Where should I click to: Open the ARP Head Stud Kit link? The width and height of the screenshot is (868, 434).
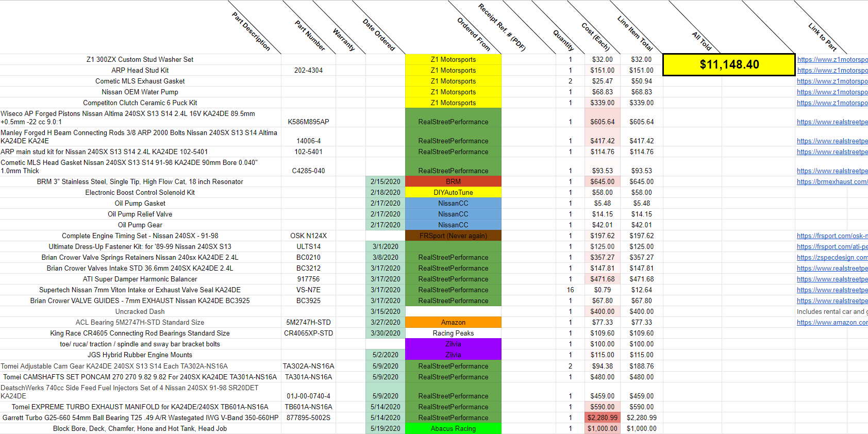click(x=832, y=71)
